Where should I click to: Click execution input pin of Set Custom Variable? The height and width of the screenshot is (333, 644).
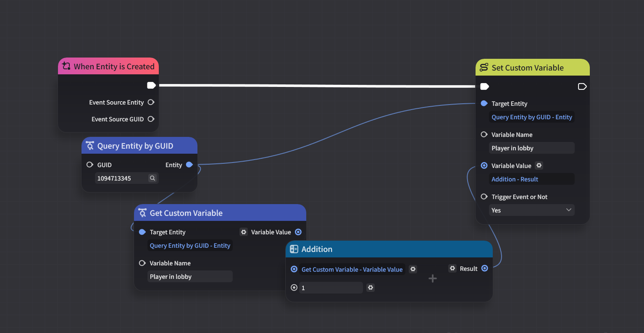pyautogui.click(x=484, y=87)
